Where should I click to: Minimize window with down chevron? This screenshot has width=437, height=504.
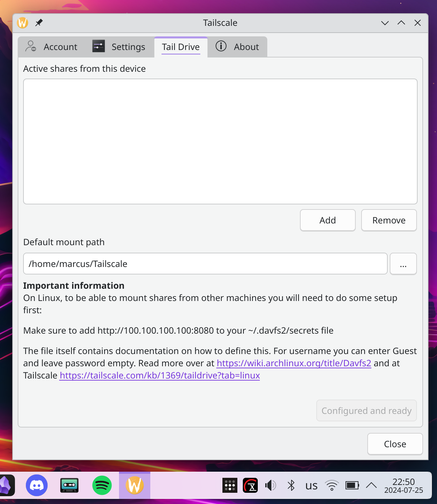[385, 23]
